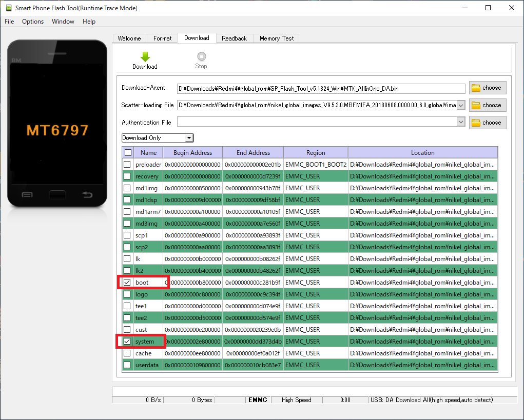Click the system row begin address 0x000000002e800000

pos(193,341)
